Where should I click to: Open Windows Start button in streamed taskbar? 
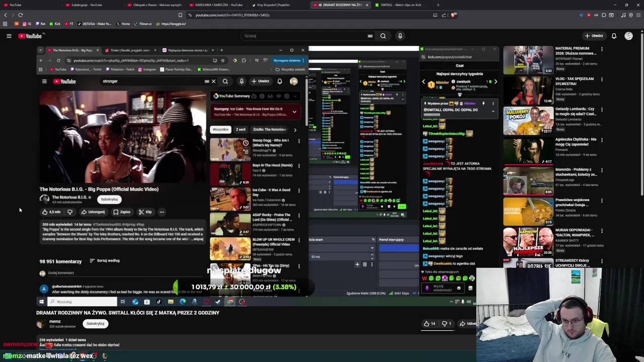coord(41,302)
